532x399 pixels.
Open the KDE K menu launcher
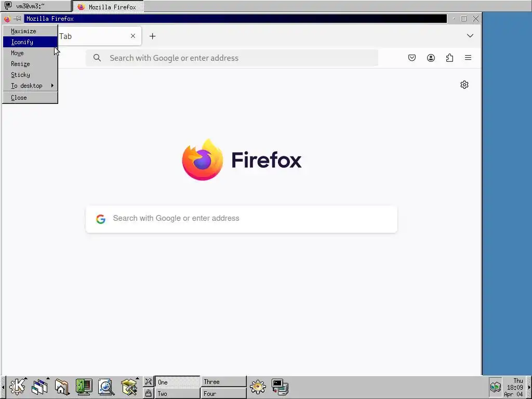point(17,387)
